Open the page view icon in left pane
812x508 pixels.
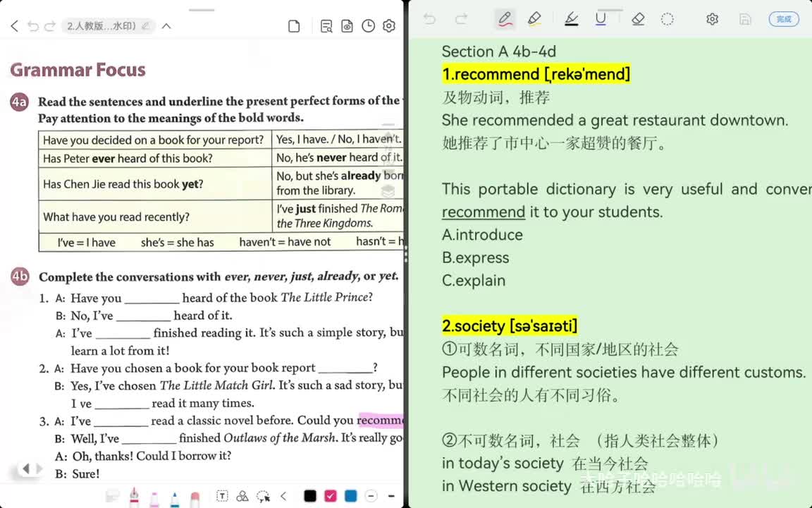click(294, 26)
